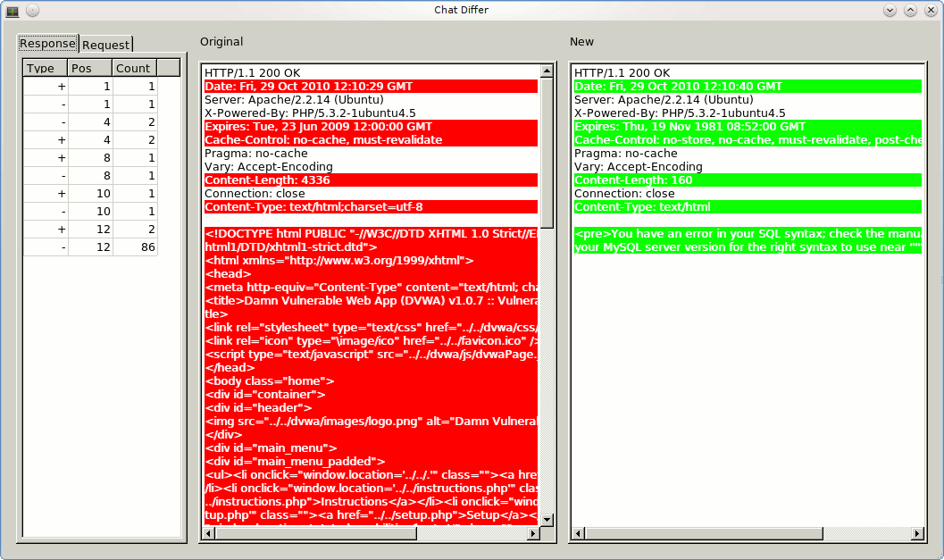This screenshot has width=944, height=560.
Task: Click the New pane scroll left arrow
Action: coord(579,534)
